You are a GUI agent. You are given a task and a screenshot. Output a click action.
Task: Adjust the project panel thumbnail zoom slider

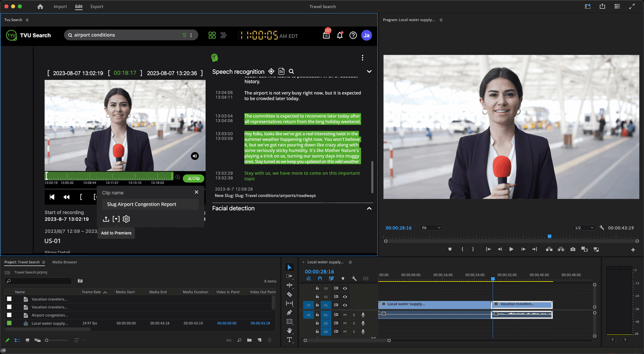(x=47, y=340)
